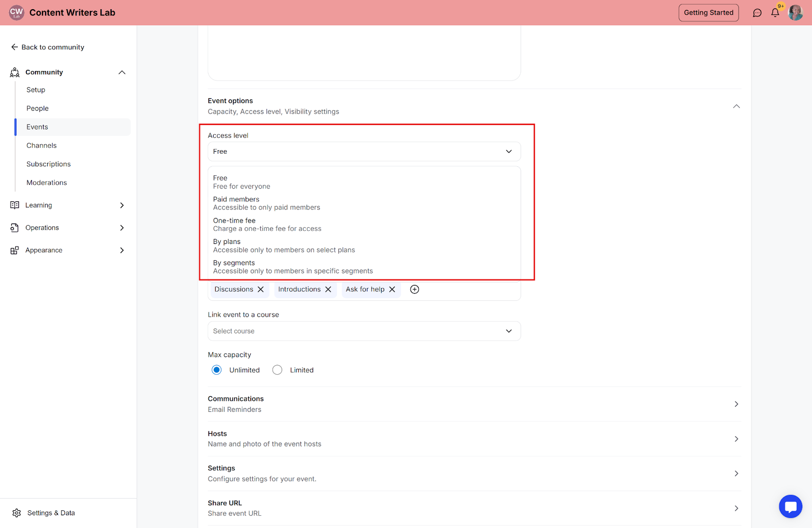812x528 pixels.
Task: Remove the Discussions channel tag
Action: [261, 290]
